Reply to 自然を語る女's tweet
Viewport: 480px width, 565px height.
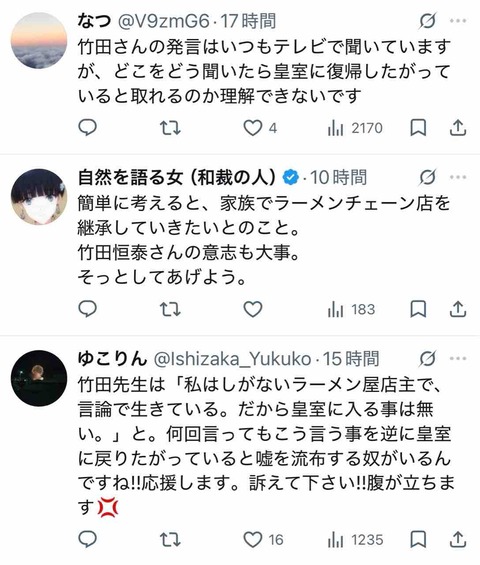(88, 309)
